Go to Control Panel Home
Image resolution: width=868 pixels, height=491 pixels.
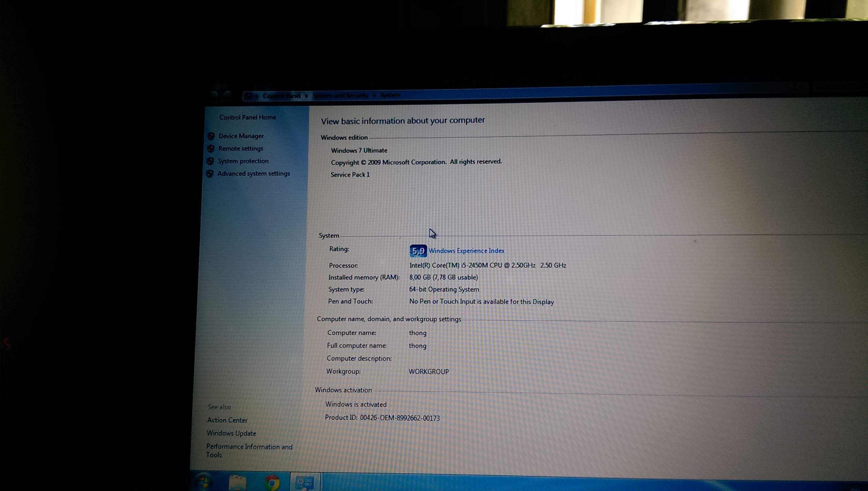click(247, 117)
